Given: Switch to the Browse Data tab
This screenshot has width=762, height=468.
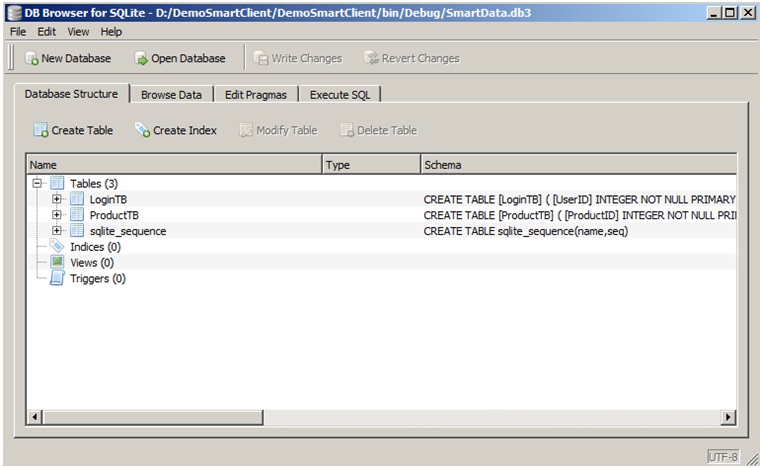Looking at the screenshot, I should [171, 95].
